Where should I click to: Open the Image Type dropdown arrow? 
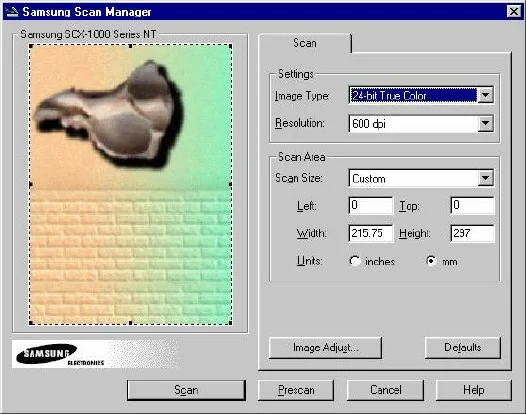point(485,95)
